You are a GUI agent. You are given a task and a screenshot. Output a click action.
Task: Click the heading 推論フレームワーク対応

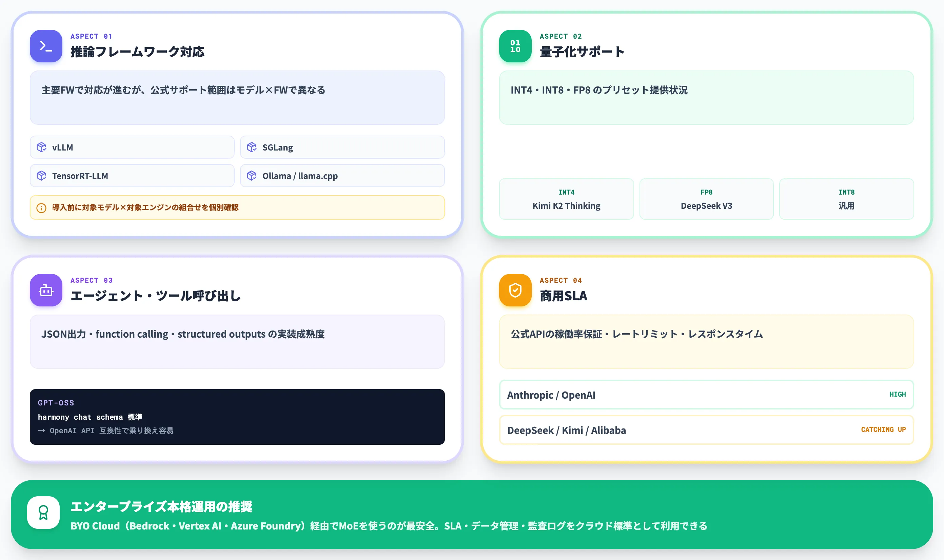pos(137,52)
